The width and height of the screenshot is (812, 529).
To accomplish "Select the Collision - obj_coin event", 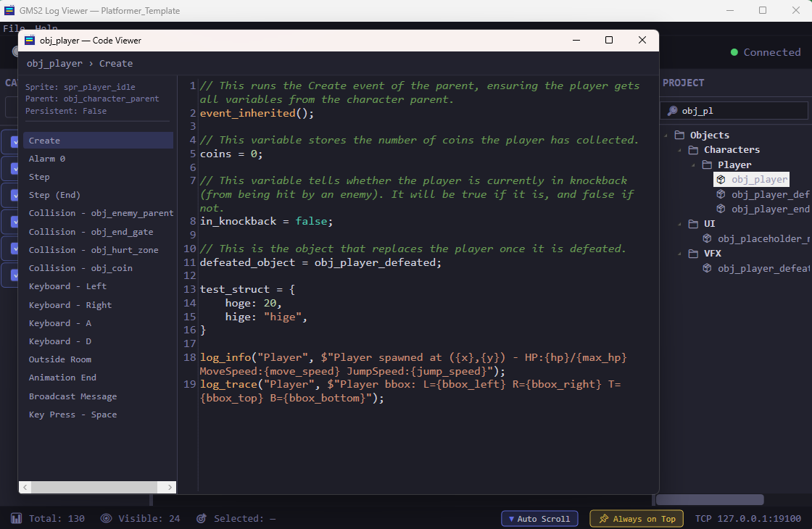I will [80, 268].
